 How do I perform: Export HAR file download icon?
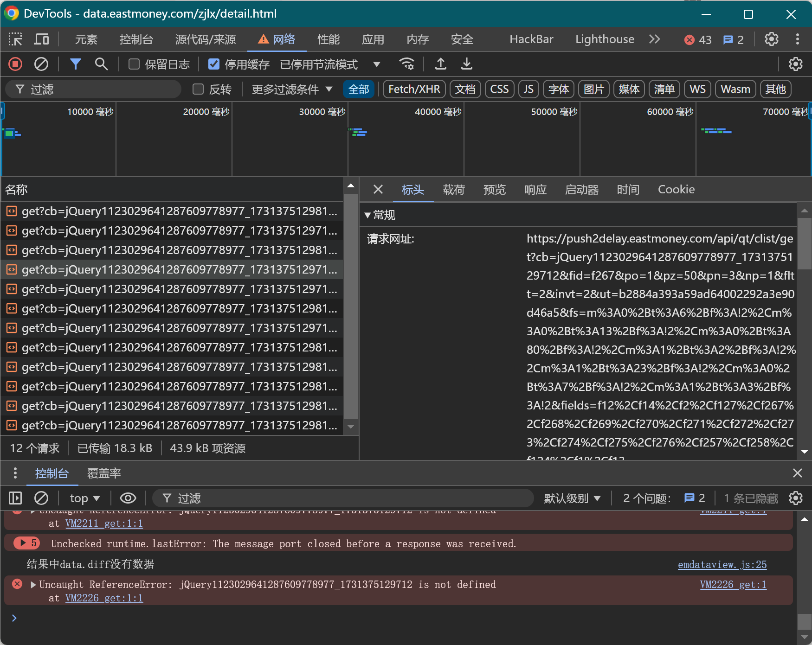pyautogui.click(x=467, y=64)
